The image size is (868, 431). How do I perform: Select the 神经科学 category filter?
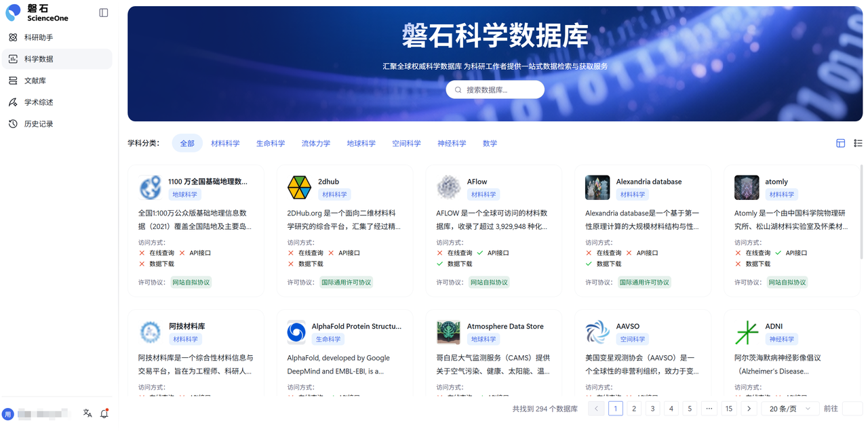point(452,143)
